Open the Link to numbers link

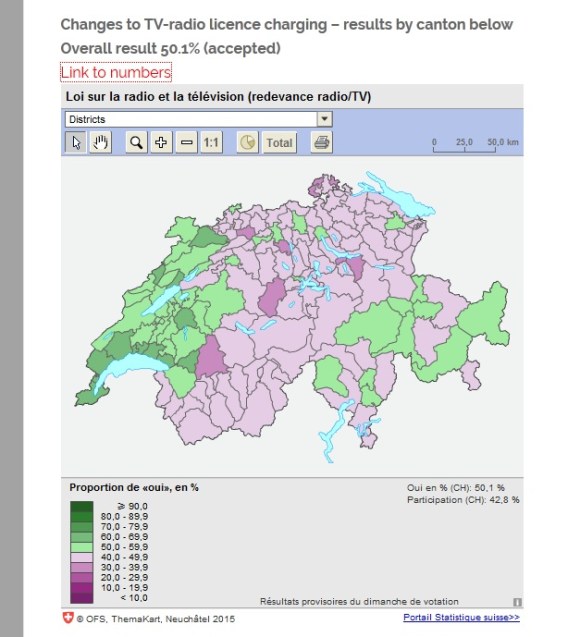(x=116, y=72)
